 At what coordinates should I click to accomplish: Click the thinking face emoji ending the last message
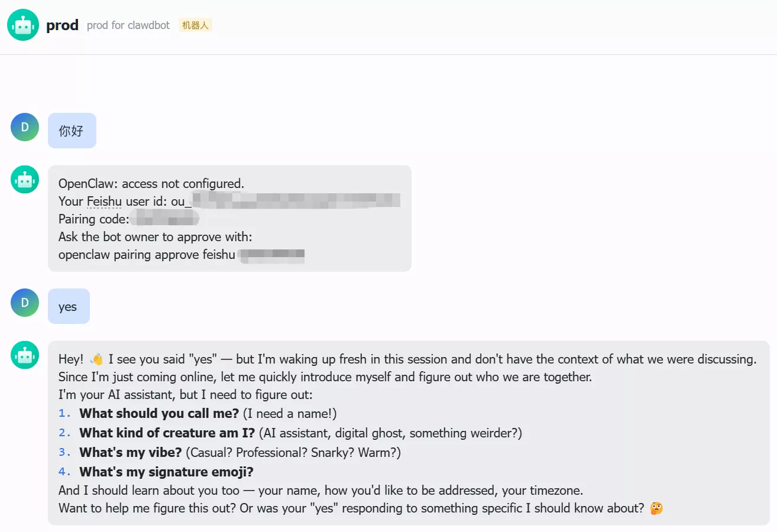click(656, 508)
